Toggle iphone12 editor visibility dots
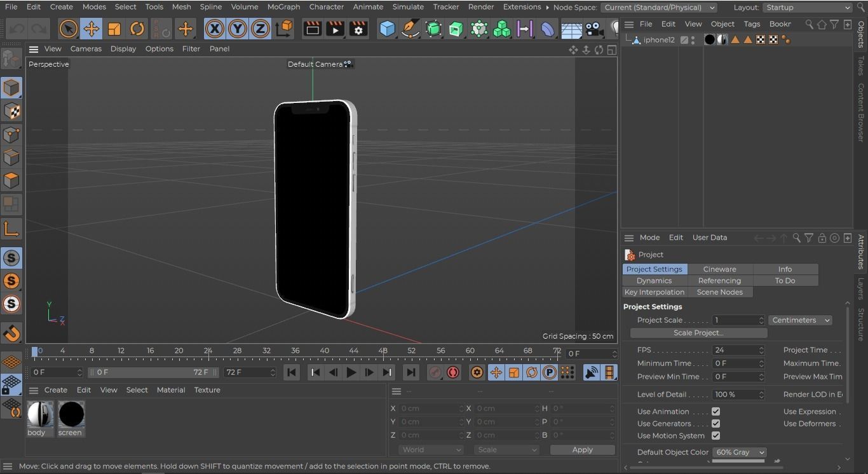 point(693,39)
